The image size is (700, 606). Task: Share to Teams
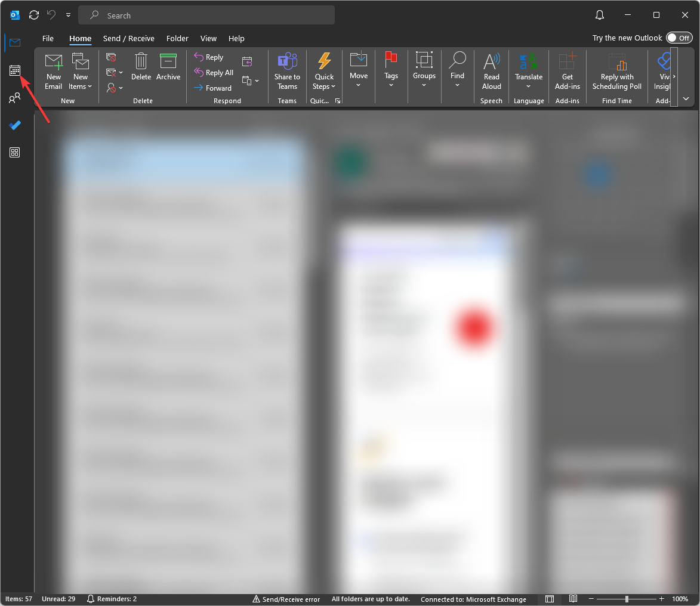[x=287, y=72]
